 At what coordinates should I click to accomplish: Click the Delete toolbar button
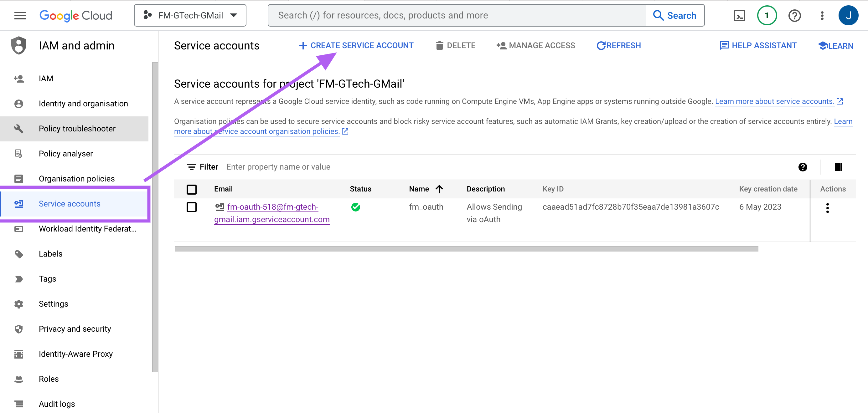pyautogui.click(x=455, y=45)
